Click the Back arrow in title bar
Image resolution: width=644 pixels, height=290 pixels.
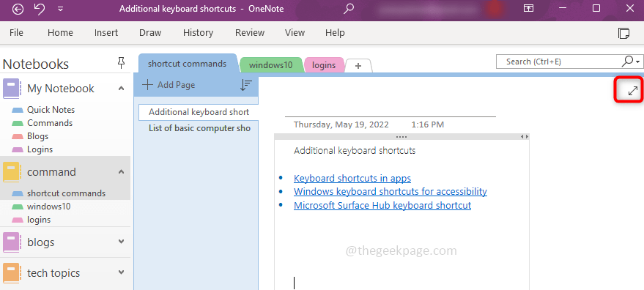pyautogui.click(x=18, y=9)
